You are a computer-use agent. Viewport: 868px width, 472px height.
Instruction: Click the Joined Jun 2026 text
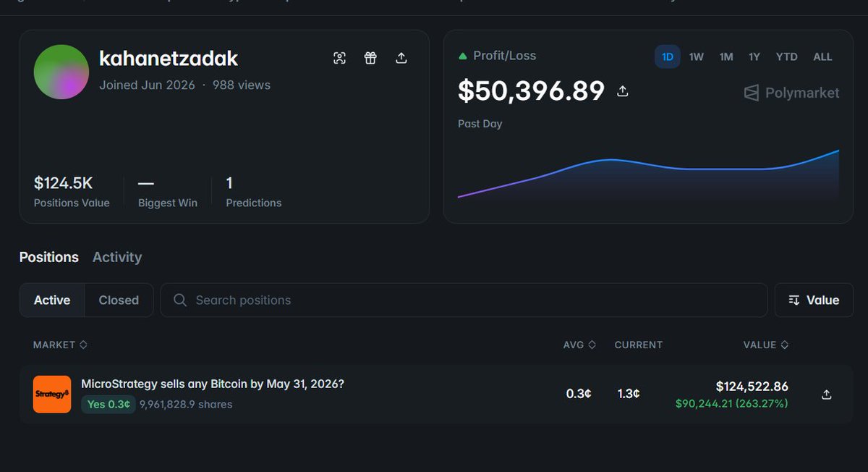(147, 85)
